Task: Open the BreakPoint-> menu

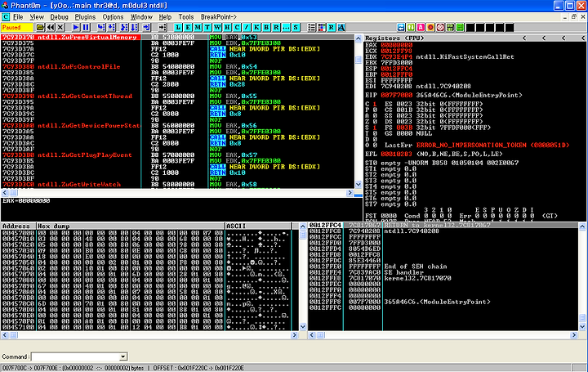Action: 219,17
